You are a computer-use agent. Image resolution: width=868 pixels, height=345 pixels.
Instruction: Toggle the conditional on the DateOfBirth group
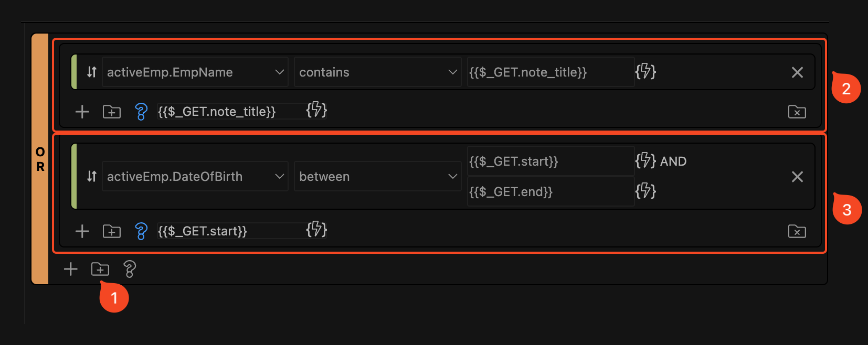(x=141, y=231)
